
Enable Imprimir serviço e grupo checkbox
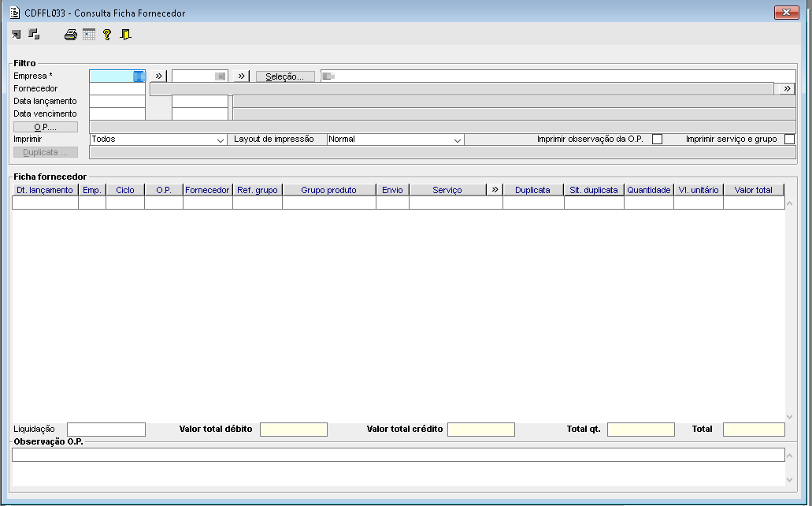coord(789,139)
